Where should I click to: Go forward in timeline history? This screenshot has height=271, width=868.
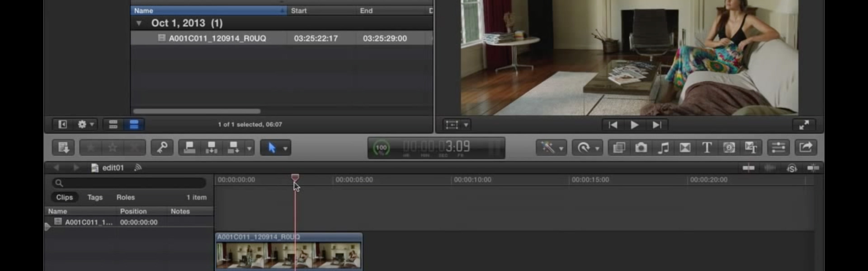(75, 168)
